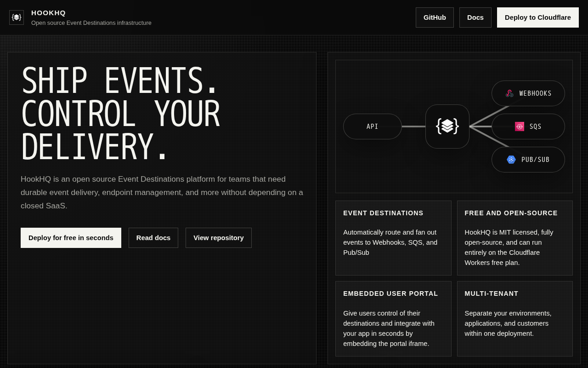Image resolution: width=588 pixels, height=368 pixels.
Task: Select the WEBHOOKS destination label
Action: click(x=536, y=93)
